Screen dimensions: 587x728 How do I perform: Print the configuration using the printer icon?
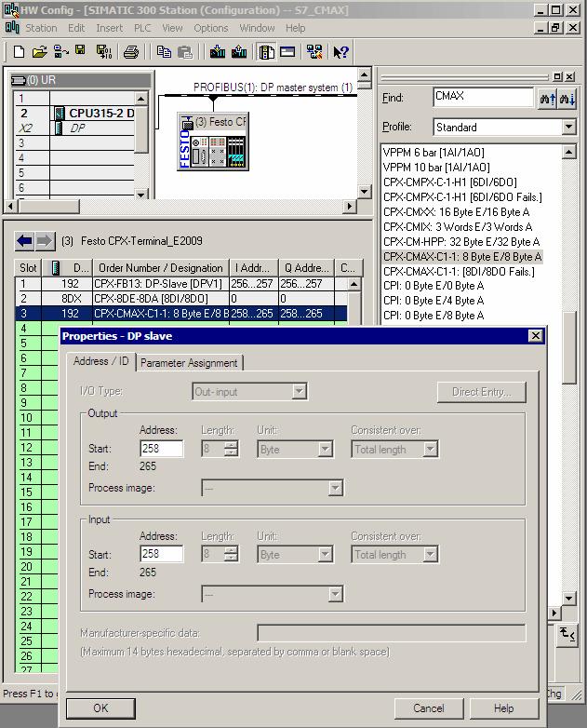[x=131, y=52]
